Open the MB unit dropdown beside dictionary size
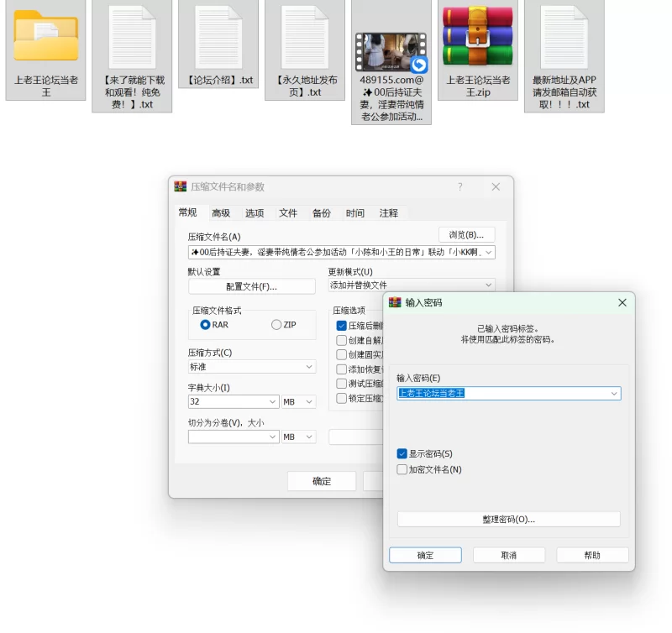 pos(299,402)
